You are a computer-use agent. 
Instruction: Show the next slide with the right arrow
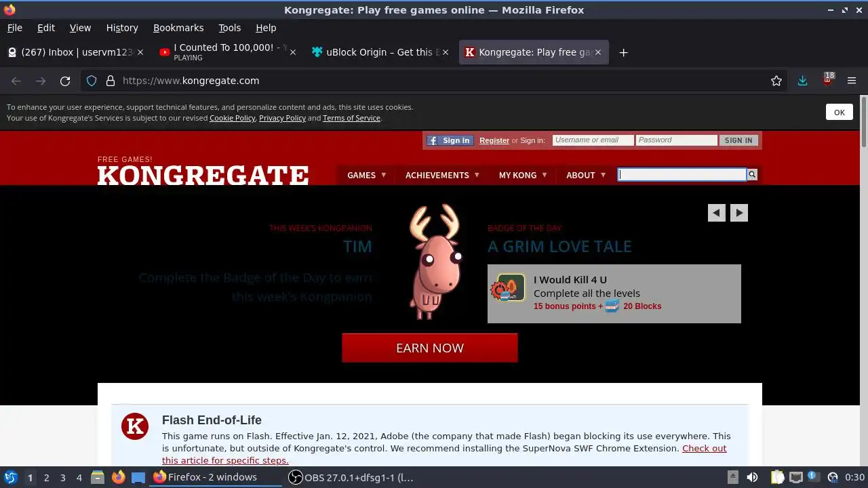[x=739, y=213]
